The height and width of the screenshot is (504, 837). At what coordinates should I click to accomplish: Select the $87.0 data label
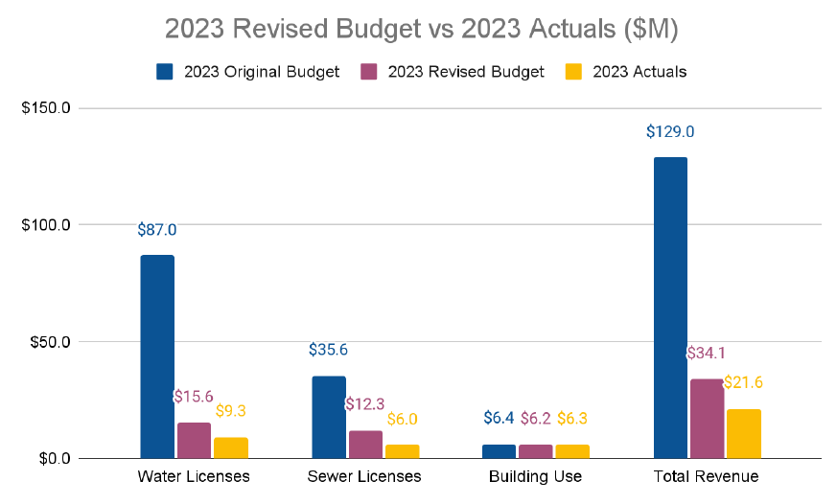[x=157, y=230]
